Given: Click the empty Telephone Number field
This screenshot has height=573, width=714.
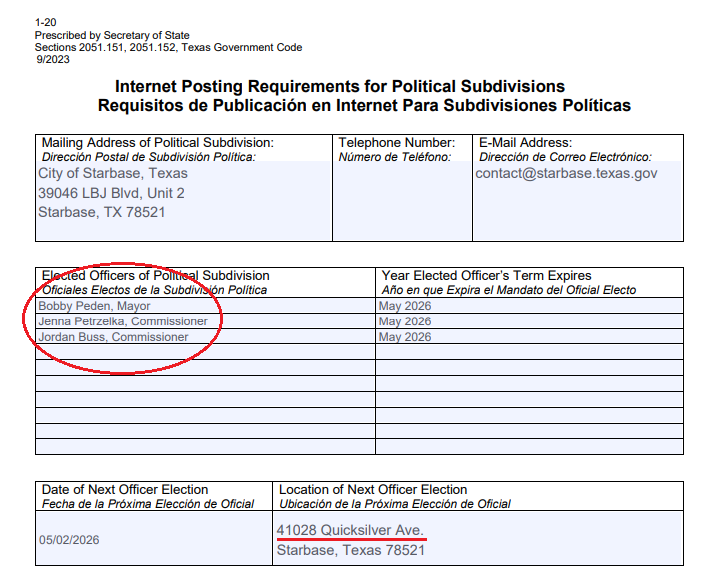Looking at the screenshot, I should coord(403,200).
